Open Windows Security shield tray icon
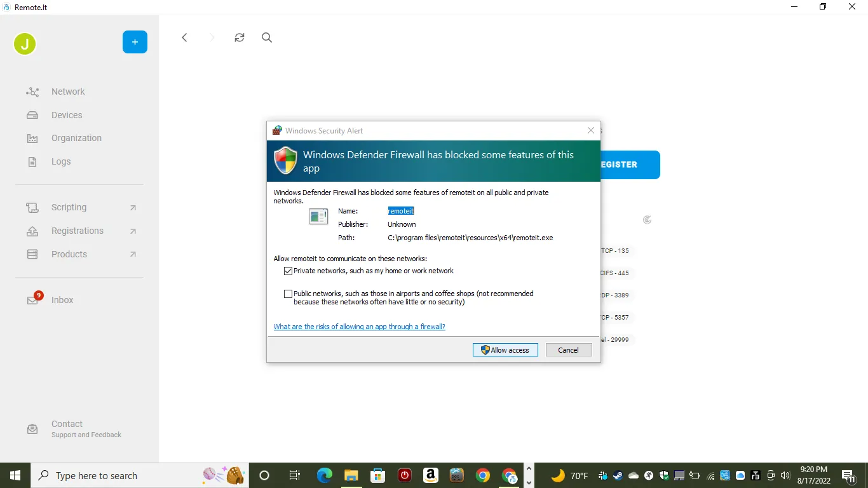Image resolution: width=868 pixels, height=488 pixels. pos(664,475)
